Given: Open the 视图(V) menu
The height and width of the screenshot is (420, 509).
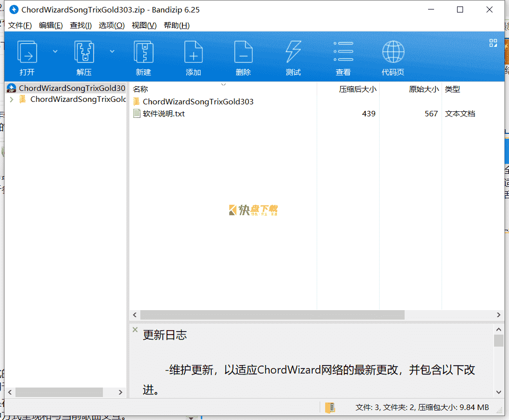Looking at the screenshot, I should (x=144, y=25).
